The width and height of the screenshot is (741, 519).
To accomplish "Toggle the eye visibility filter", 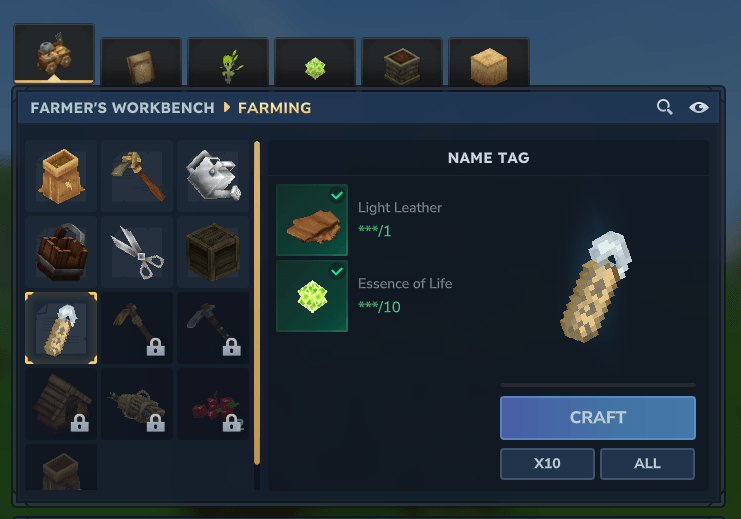I will 698,108.
